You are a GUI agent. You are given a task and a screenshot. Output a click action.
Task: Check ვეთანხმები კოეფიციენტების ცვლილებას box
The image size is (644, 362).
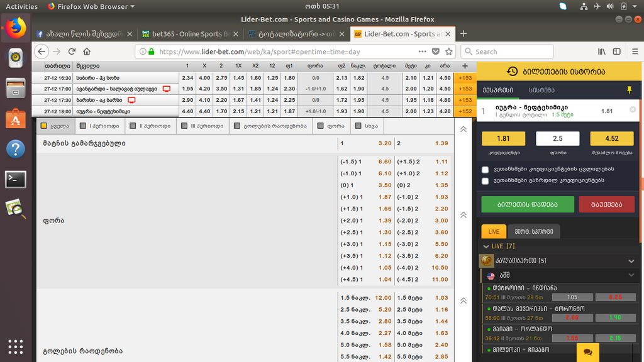point(485,170)
